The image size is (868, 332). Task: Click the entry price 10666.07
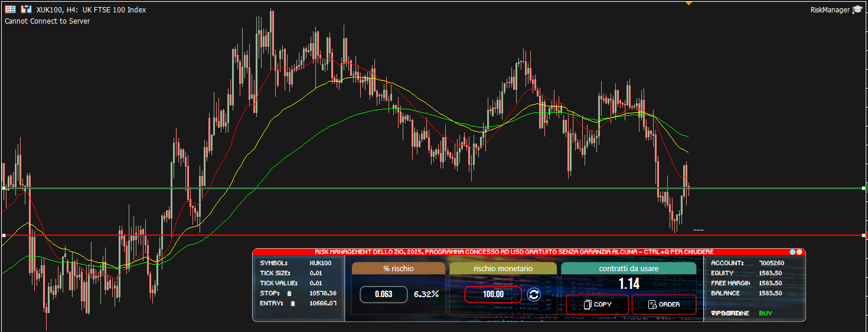pyautogui.click(x=323, y=304)
